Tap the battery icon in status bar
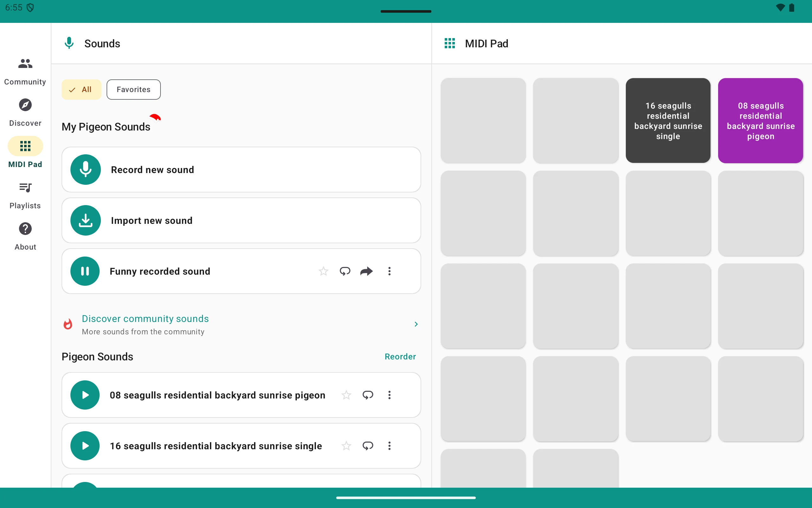812x508 pixels. (792, 7)
